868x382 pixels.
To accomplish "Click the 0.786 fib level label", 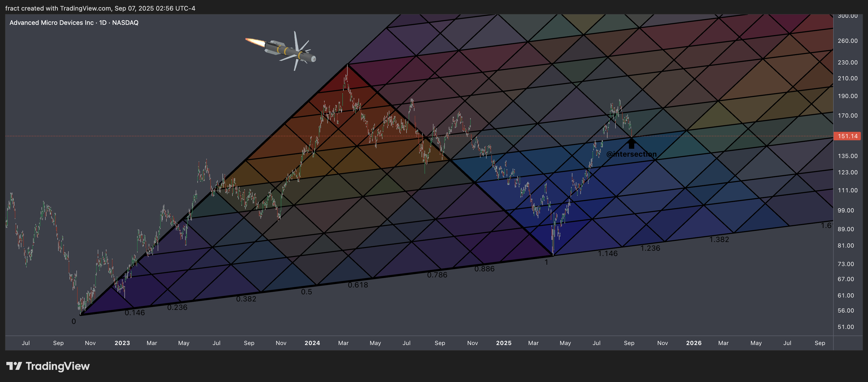I will point(437,275).
